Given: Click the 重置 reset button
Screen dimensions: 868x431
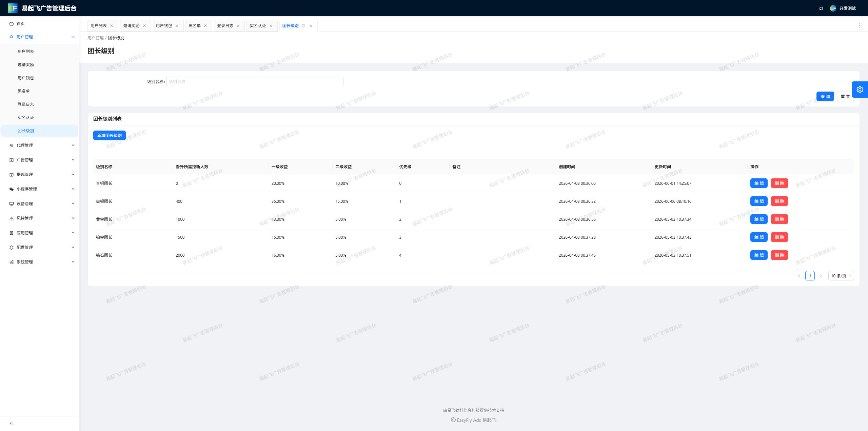Looking at the screenshot, I should click(x=845, y=97).
